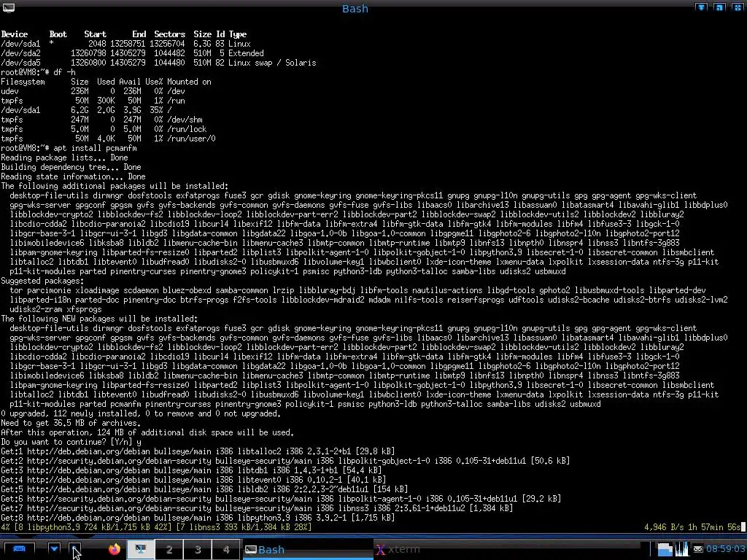Launch Firefox from the taskbar
747x560 pixels.
(115, 549)
